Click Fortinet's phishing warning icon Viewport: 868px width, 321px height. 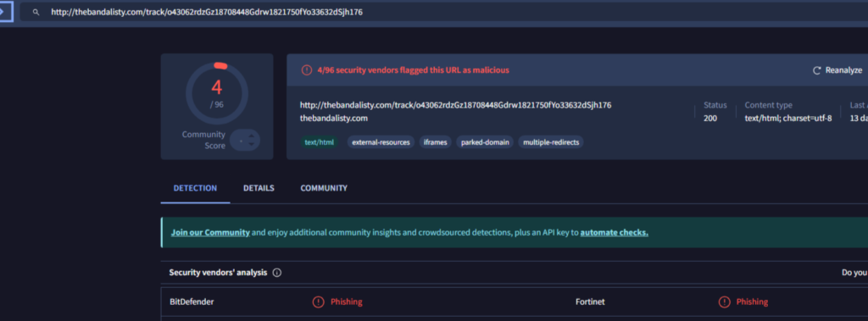click(724, 302)
